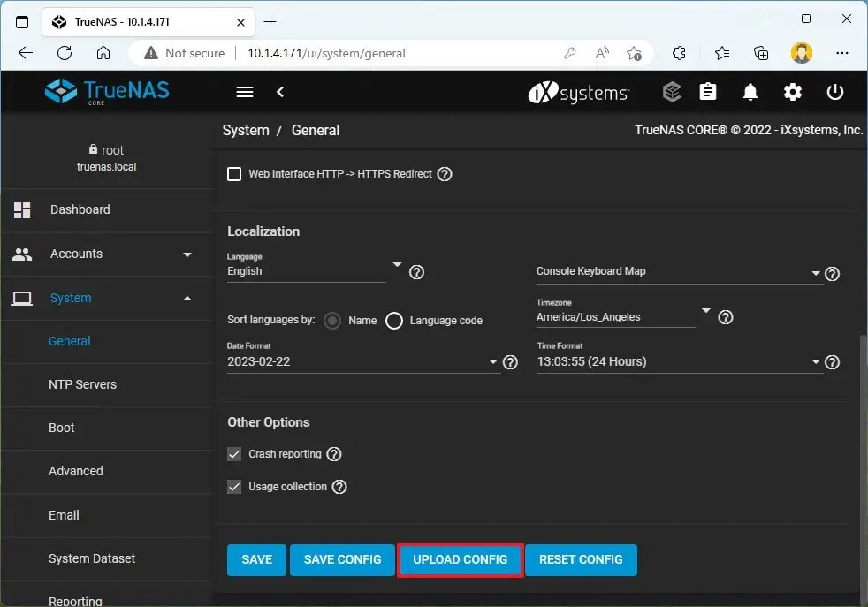Enable Web Interface HTTP to HTTPS Redirect
868x607 pixels.
pyautogui.click(x=234, y=173)
